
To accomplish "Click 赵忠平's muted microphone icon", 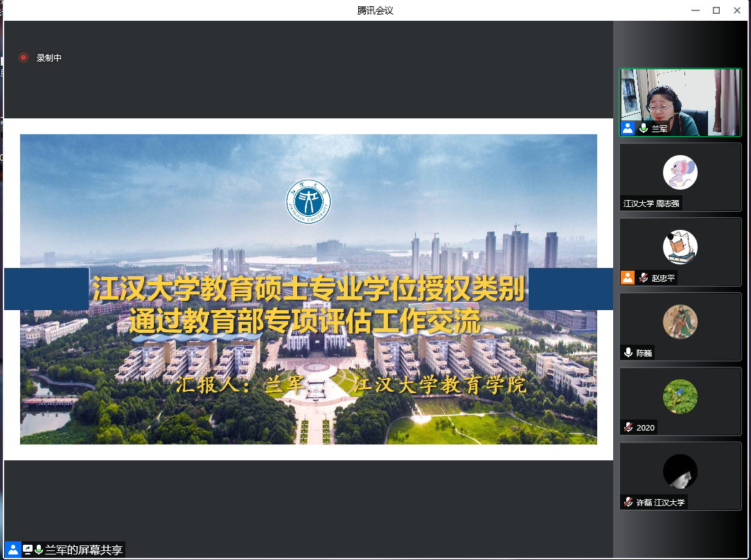I will tap(643, 278).
